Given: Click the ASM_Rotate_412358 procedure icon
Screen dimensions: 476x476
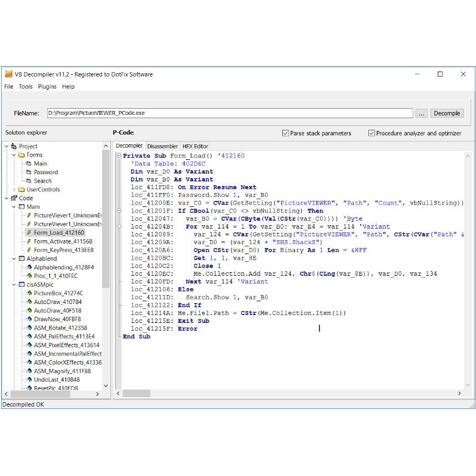Looking at the screenshot, I should pos(29,327).
